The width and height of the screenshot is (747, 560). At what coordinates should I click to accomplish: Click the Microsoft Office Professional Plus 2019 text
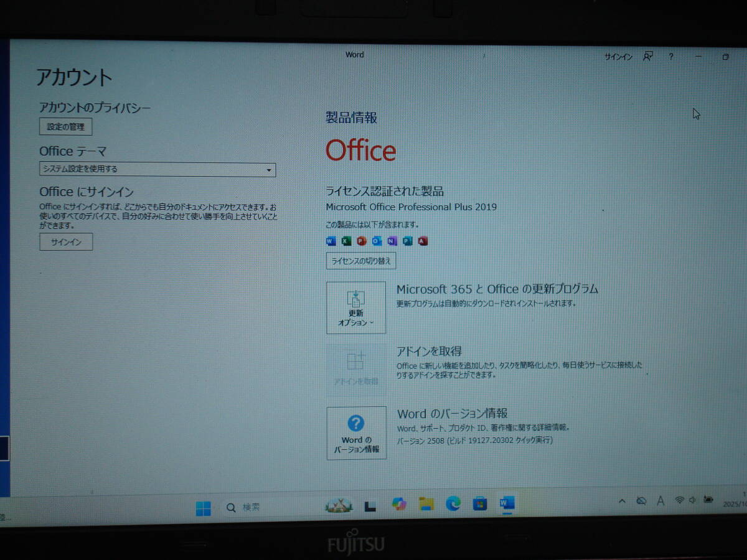[411, 207]
